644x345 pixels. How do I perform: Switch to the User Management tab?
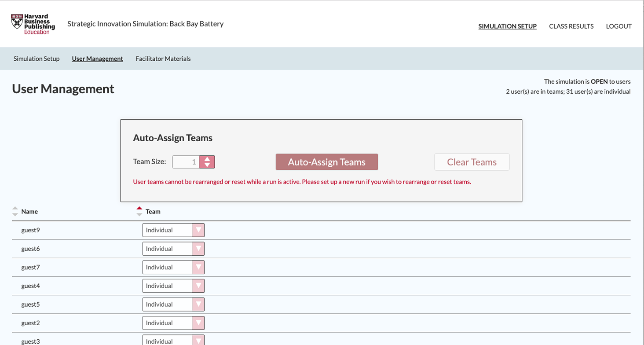97,59
